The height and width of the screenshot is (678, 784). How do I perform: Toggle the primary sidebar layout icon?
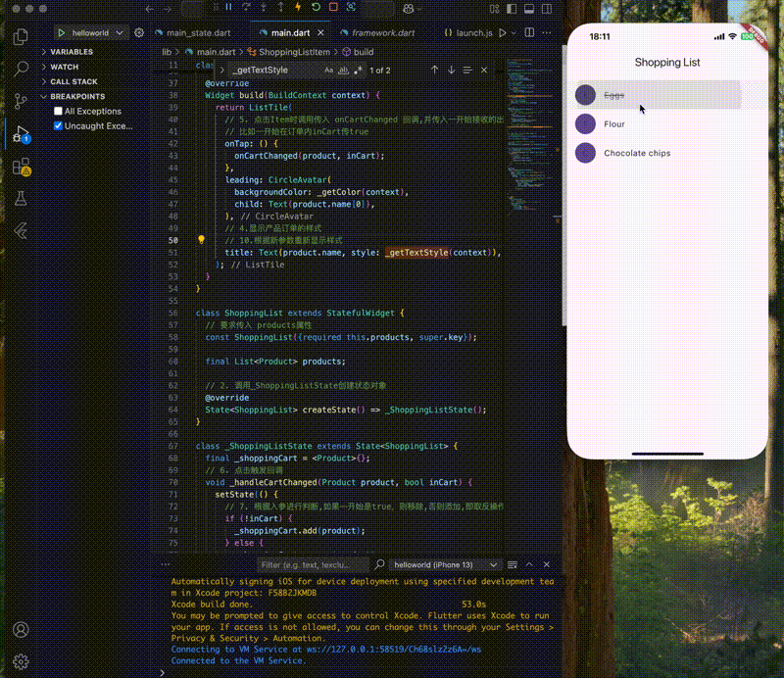(x=512, y=9)
